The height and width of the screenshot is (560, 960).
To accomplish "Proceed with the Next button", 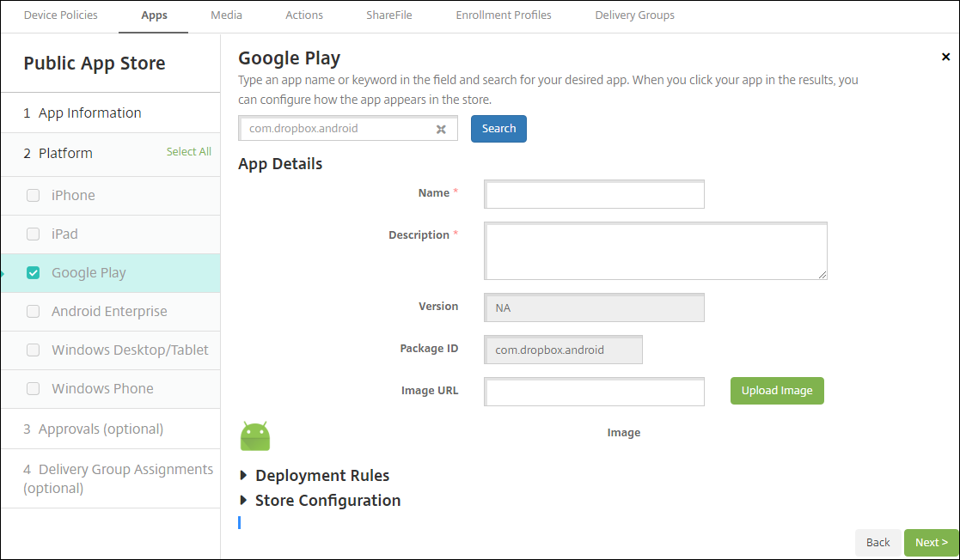I will [x=931, y=543].
